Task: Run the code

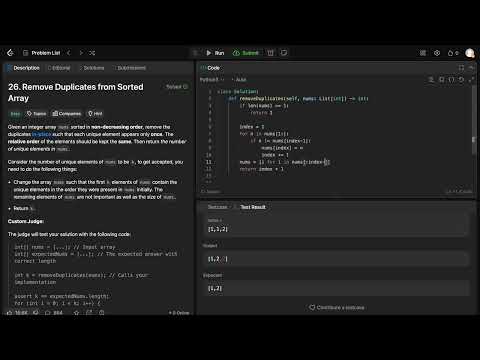Action: (215, 53)
